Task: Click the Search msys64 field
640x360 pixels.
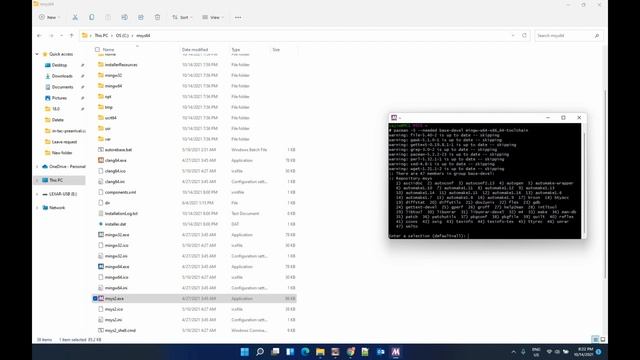Action: point(568,36)
